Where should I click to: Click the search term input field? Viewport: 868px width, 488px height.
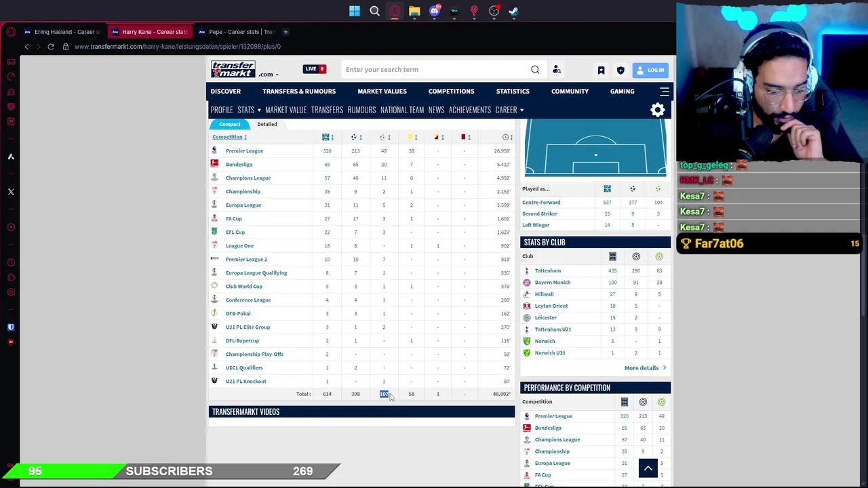click(x=434, y=69)
